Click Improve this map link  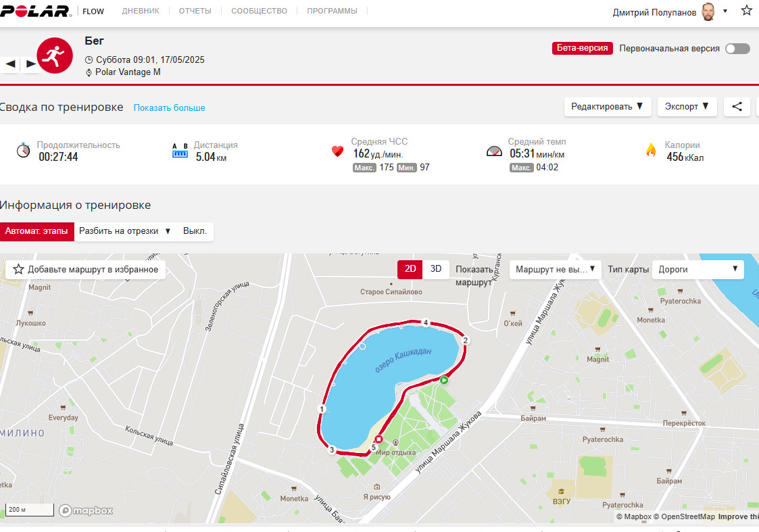pyautogui.click(x=739, y=516)
